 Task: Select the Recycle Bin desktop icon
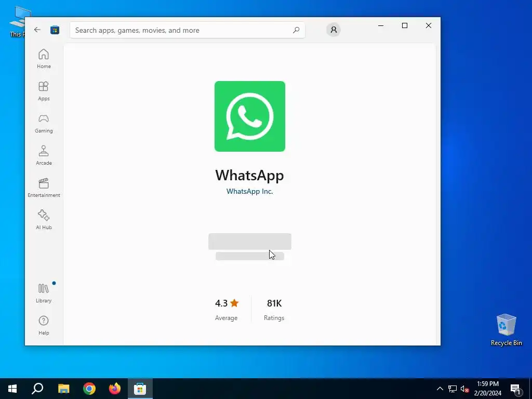pyautogui.click(x=506, y=329)
